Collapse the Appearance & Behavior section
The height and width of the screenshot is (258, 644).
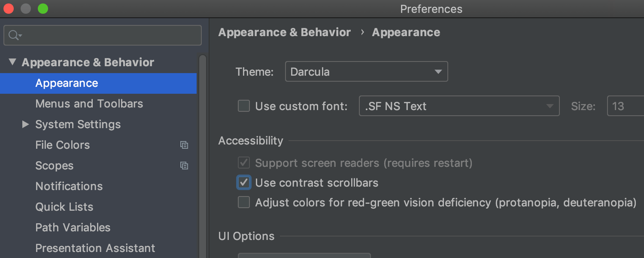[12, 61]
